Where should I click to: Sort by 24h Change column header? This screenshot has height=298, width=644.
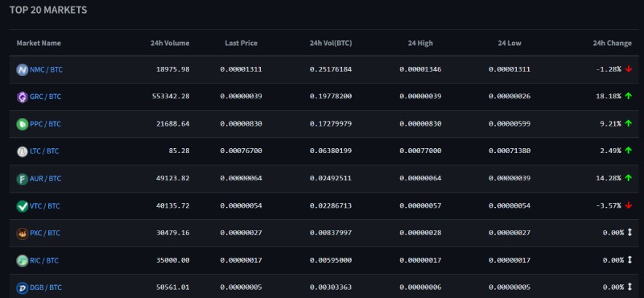coord(612,43)
